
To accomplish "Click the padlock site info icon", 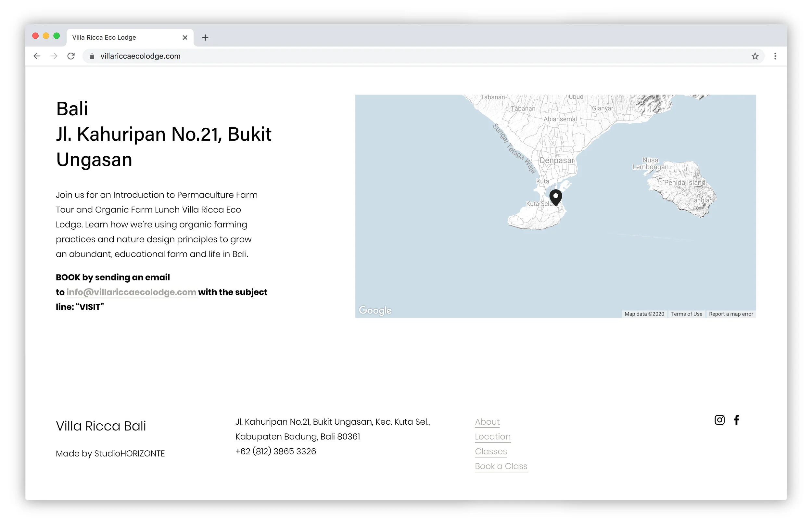I will point(92,56).
